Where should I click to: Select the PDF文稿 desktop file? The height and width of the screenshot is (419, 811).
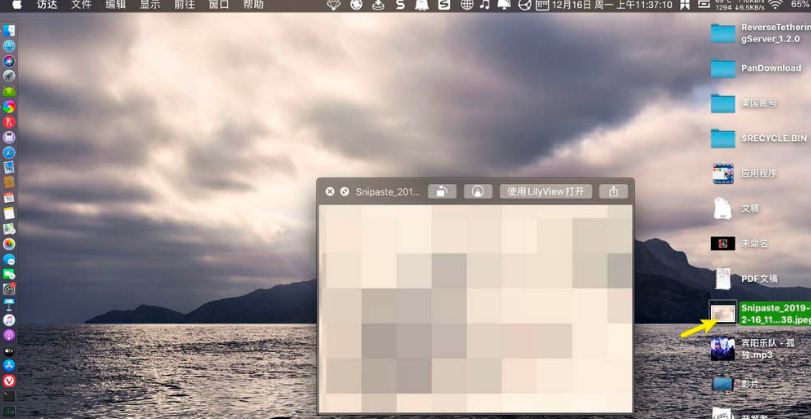coord(723,279)
